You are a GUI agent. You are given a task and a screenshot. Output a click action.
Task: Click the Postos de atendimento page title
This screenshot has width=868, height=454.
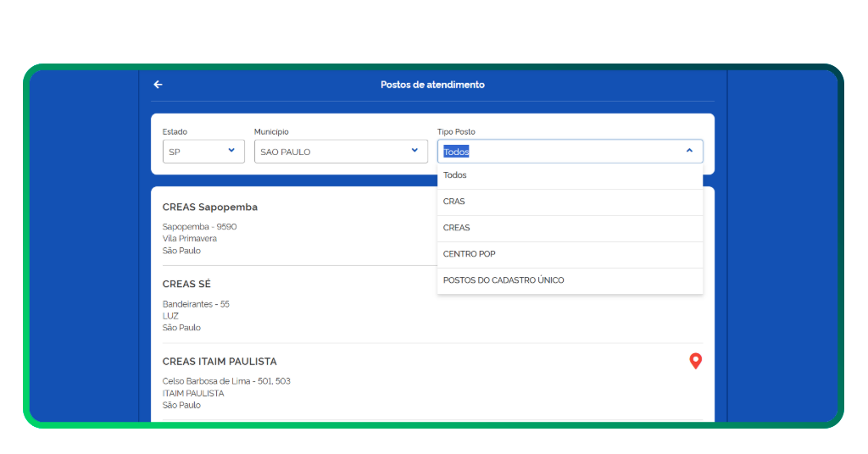click(432, 85)
